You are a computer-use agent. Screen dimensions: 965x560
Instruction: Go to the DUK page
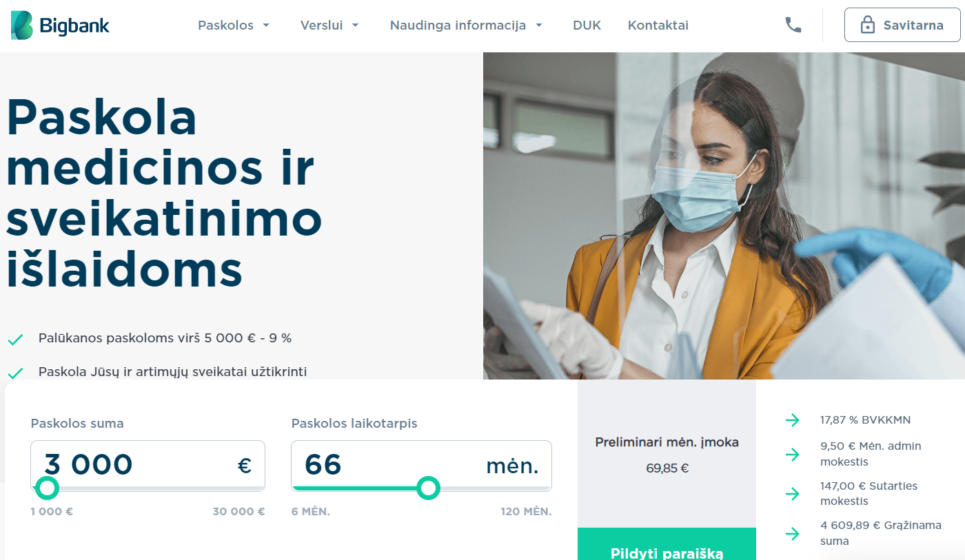587,25
